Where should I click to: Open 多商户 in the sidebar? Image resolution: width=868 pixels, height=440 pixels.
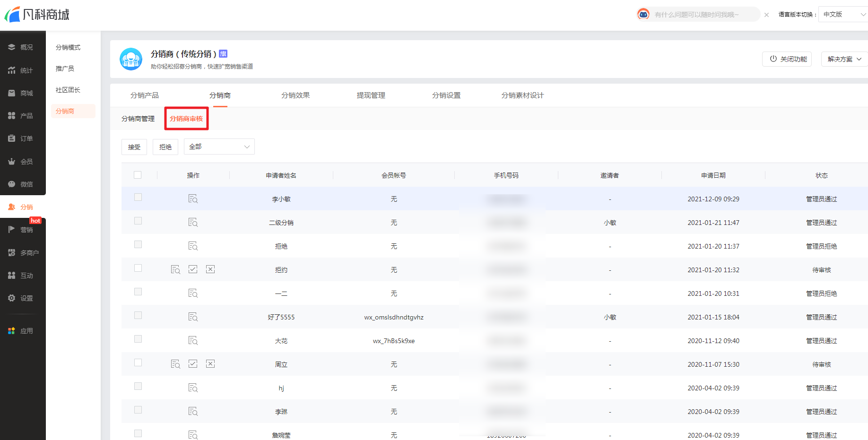(23, 253)
